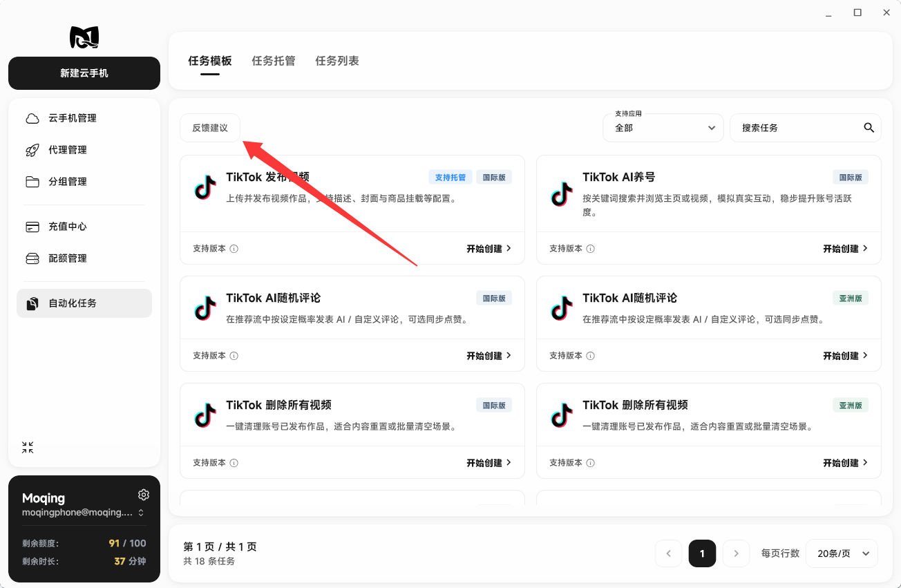Viewport: 901px width, 588px height.
Task: Click 亚洲版 tag on TikTok AI随机评论
Action: click(851, 298)
